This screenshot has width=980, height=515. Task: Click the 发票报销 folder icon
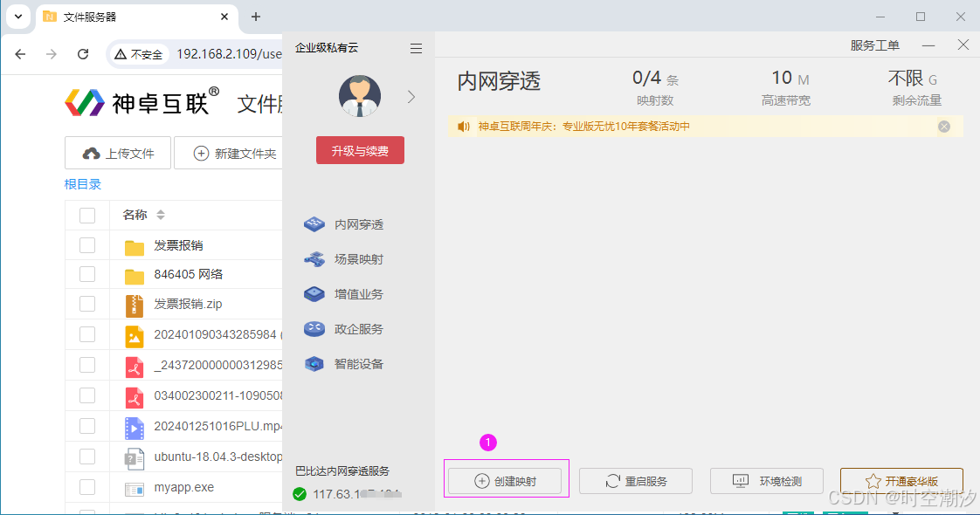135,247
